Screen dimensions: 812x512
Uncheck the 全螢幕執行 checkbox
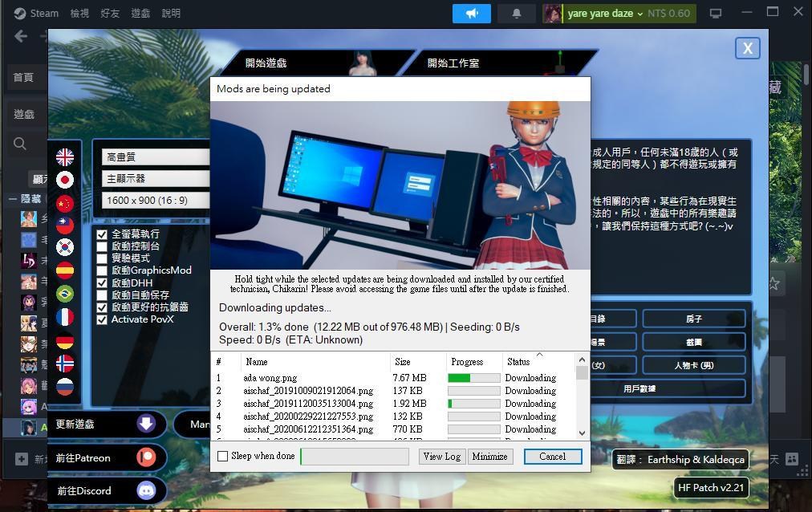[x=103, y=235]
